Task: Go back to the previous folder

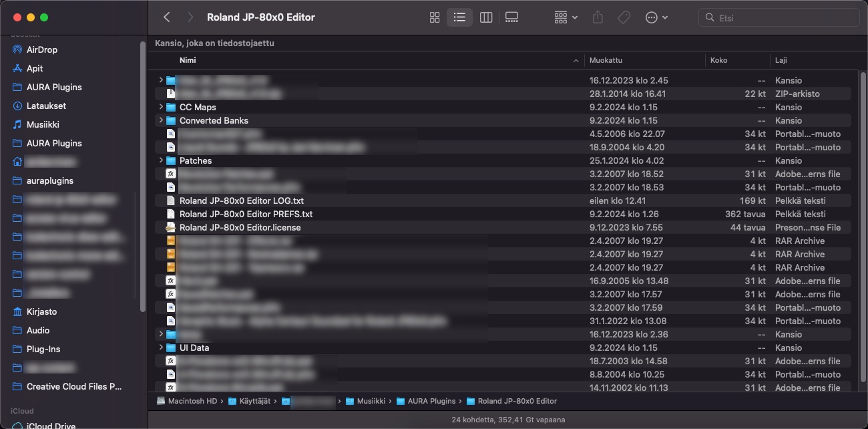Action: (167, 17)
